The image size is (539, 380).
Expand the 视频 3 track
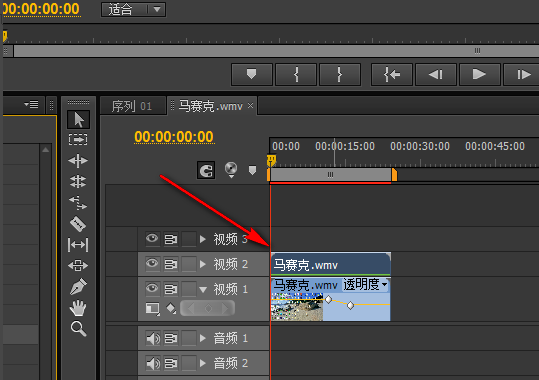coord(203,239)
